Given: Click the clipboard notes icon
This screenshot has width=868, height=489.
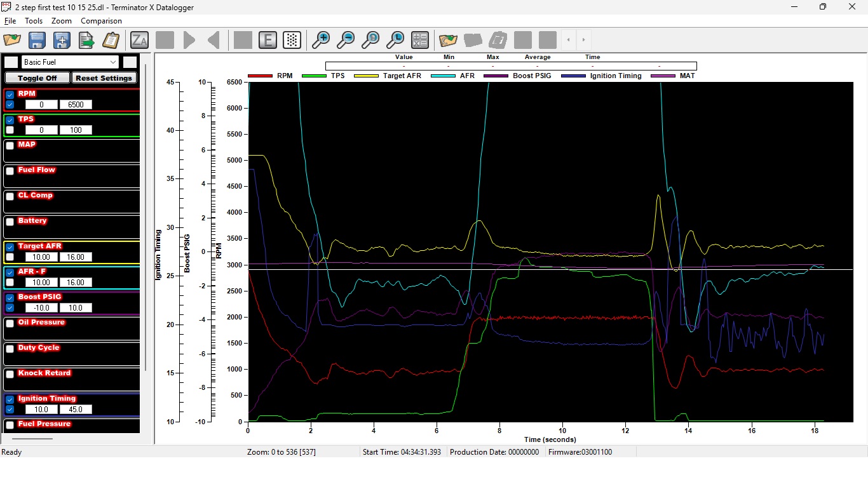Looking at the screenshot, I should 111,40.
